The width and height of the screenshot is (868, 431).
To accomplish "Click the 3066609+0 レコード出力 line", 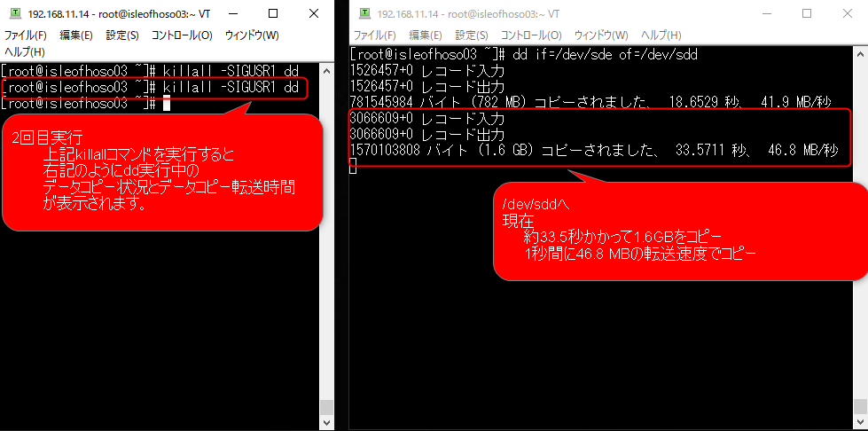I will (427, 135).
